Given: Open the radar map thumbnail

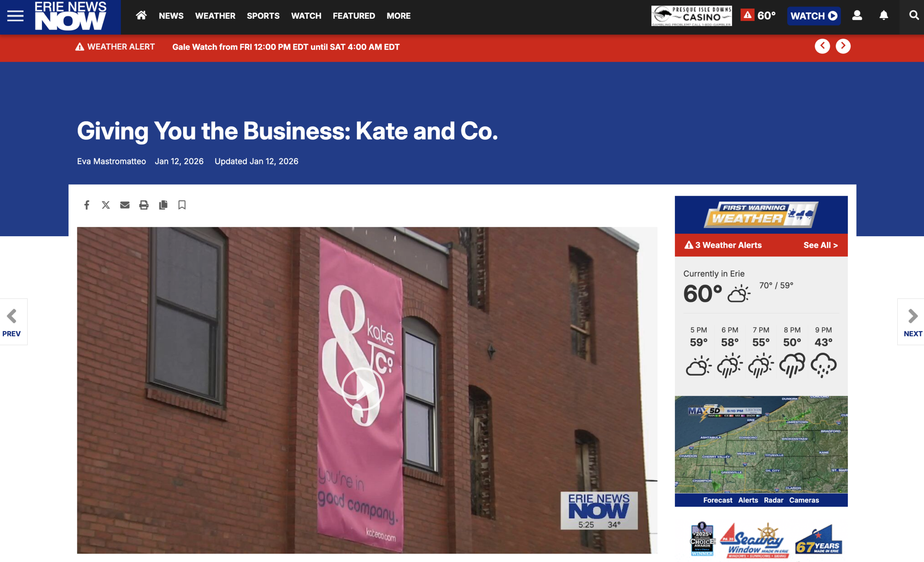Looking at the screenshot, I should point(761,445).
